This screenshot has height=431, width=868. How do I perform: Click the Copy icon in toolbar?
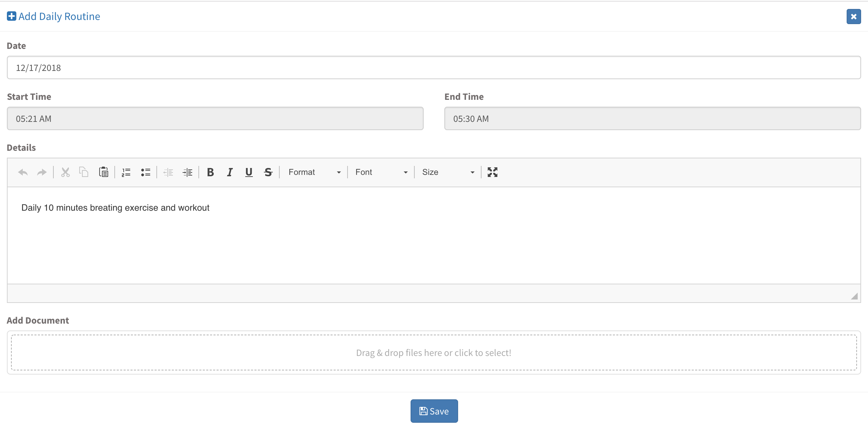tap(84, 172)
